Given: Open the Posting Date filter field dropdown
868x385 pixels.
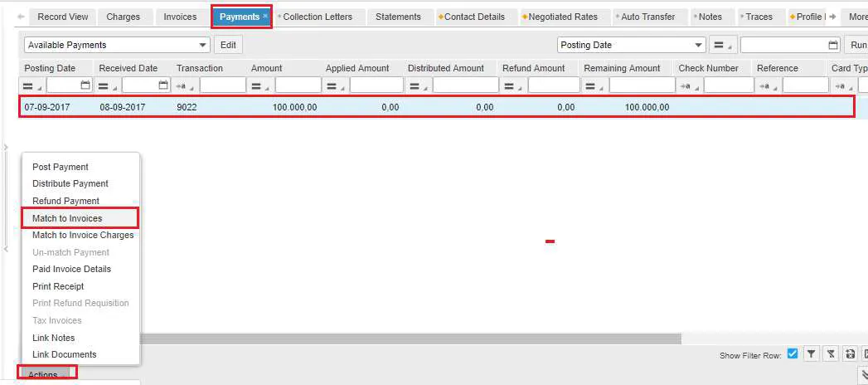Looking at the screenshot, I should tap(698, 45).
